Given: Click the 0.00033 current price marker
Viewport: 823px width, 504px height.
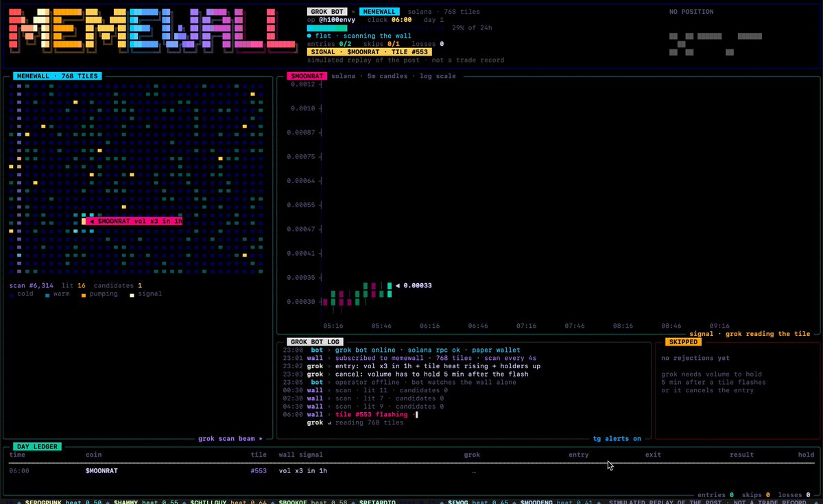Looking at the screenshot, I should tap(414, 285).
